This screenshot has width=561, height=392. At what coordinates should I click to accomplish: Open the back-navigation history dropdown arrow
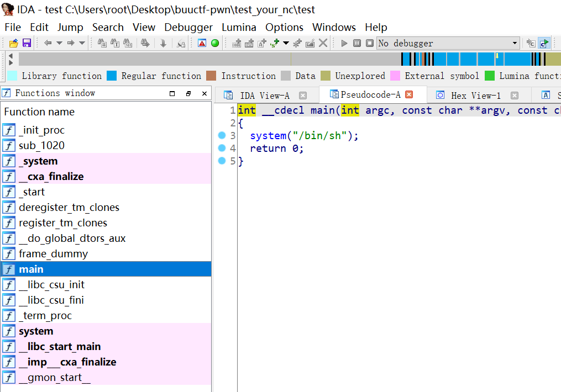[x=59, y=43]
